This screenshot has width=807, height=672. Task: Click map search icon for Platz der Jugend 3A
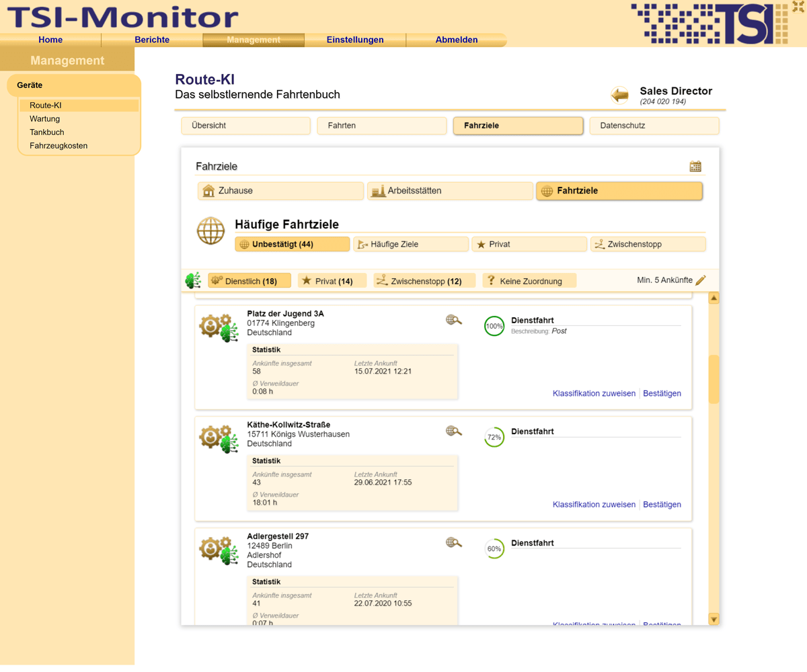(x=454, y=320)
